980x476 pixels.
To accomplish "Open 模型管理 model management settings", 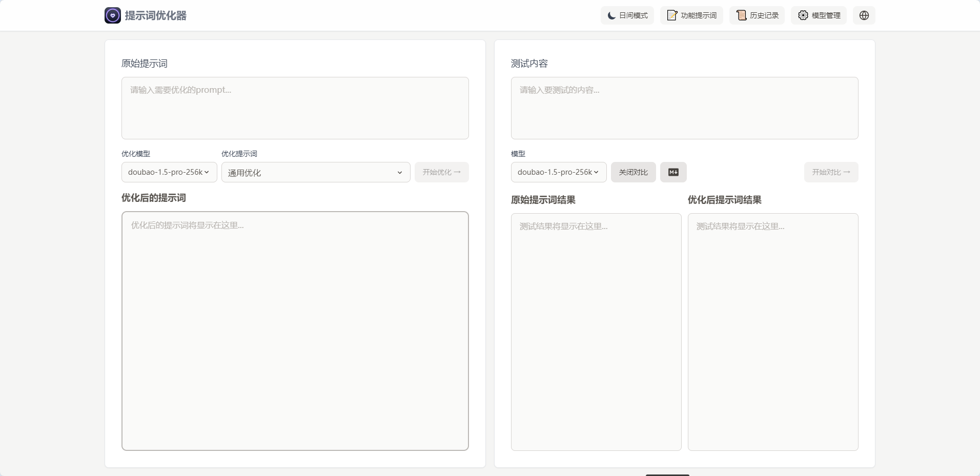I will point(819,15).
